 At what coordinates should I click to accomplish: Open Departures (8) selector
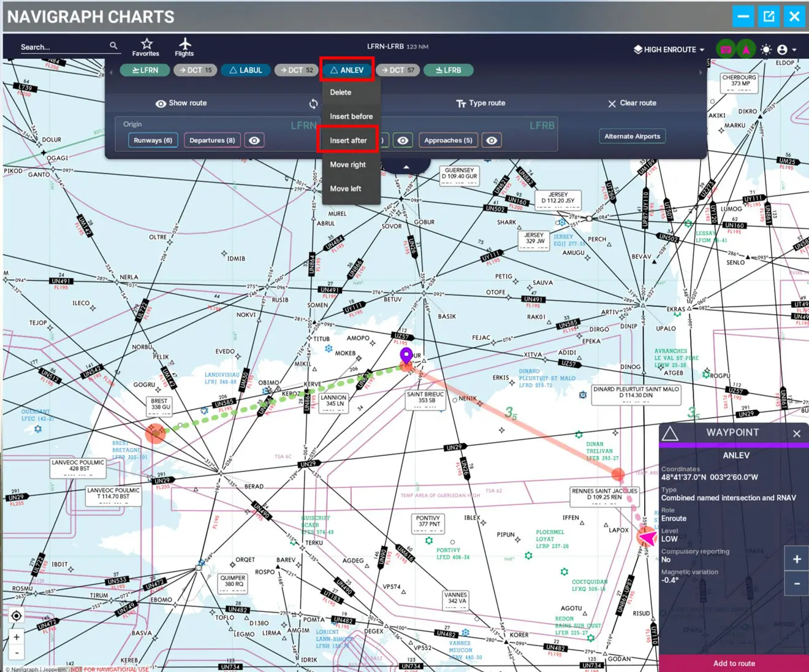(x=212, y=140)
